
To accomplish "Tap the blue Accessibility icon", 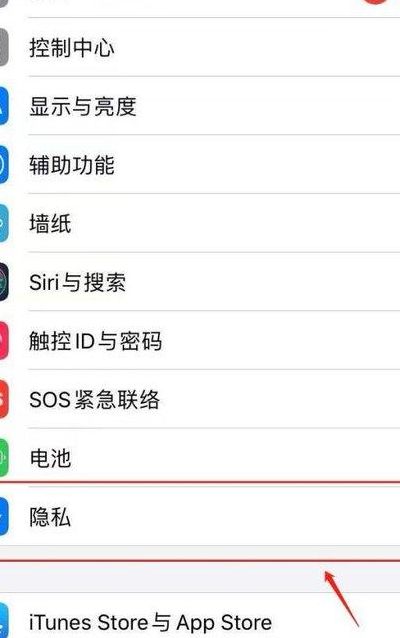I will click(4, 165).
